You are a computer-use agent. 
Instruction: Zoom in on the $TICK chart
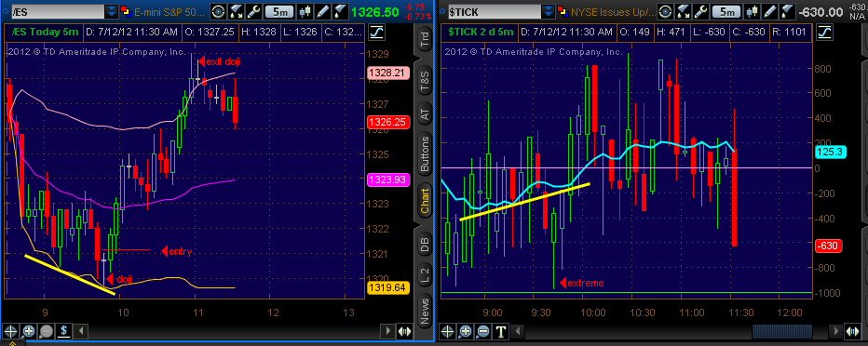(x=466, y=332)
